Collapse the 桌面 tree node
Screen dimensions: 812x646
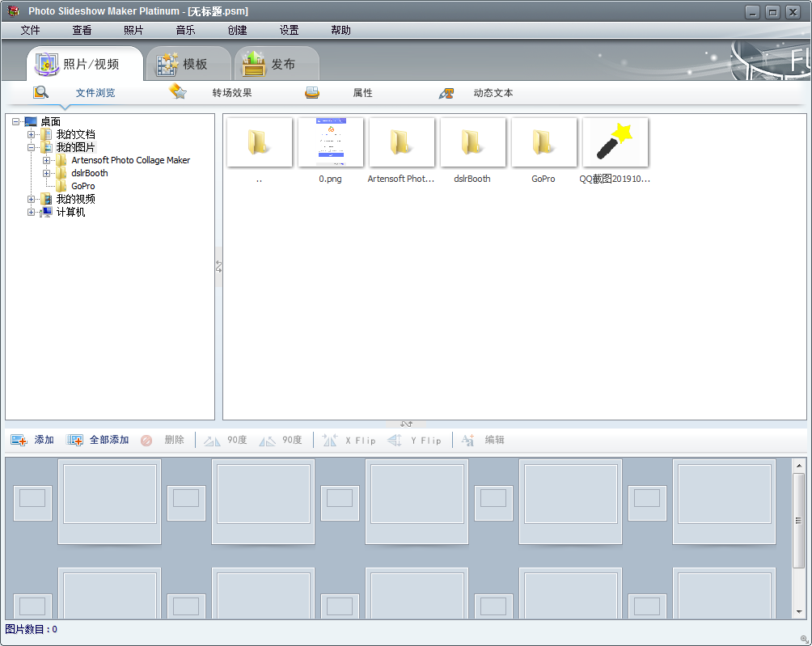pos(16,121)
